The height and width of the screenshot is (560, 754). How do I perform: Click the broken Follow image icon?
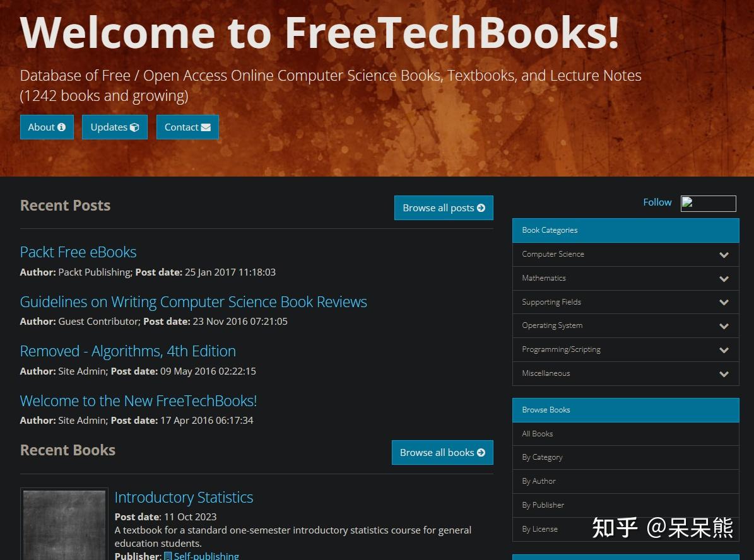687,202
